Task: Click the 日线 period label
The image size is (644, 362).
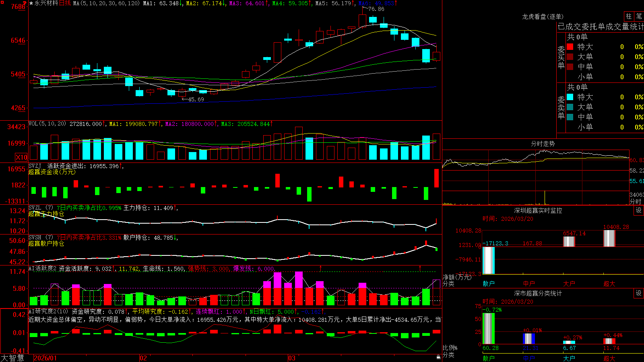Action: (x=65, y=3)
